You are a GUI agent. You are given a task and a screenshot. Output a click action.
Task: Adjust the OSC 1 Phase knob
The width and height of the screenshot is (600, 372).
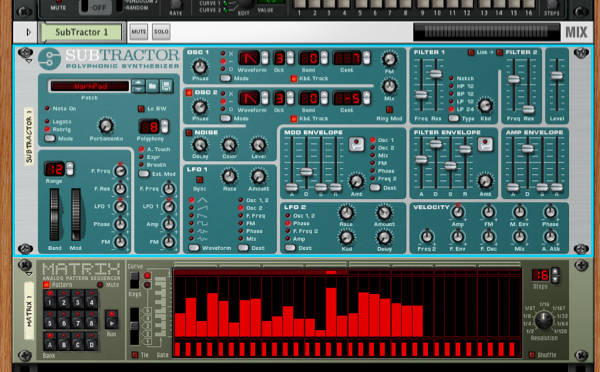(200, 67)
